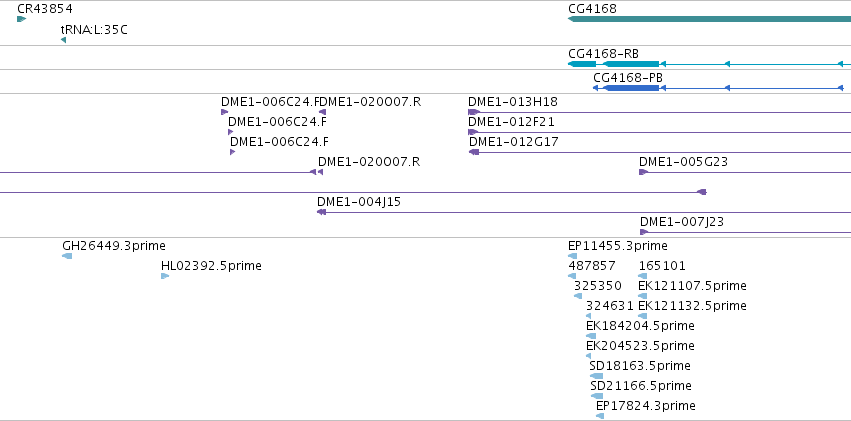Viewport: 851px width, 421px height.
Task: Click the SD18163.5prime label
Action: click(640, 366)
